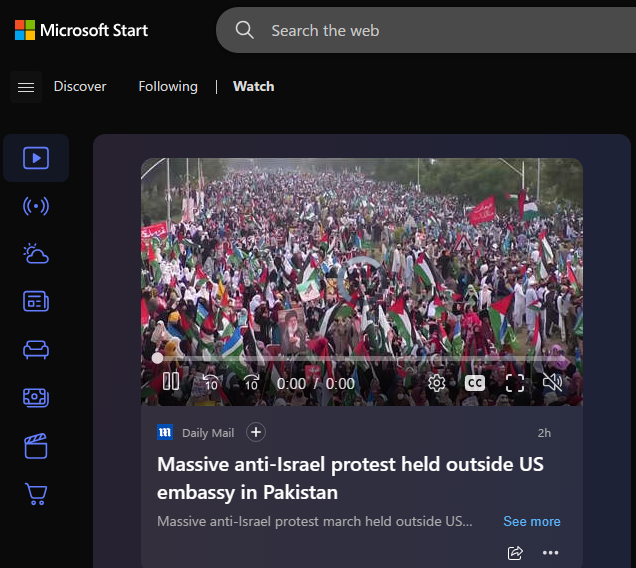Click the Massive anti-Israel protest march description

tap(315, 521)
